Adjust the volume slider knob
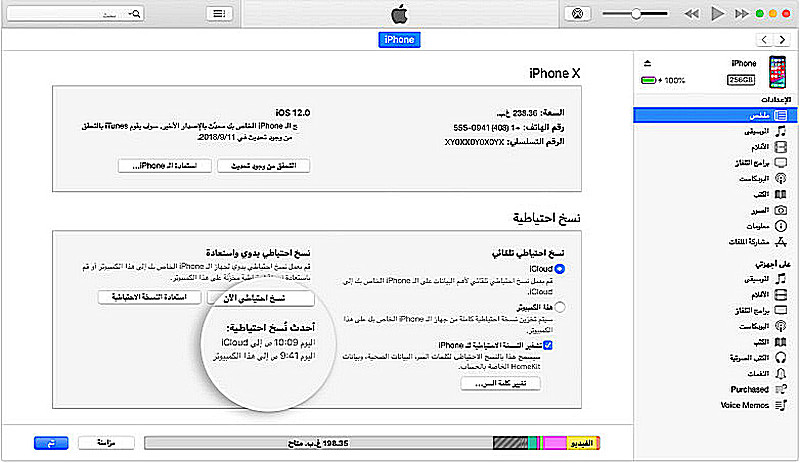Image resolution: width=800 pixels, height=463 pixels. click(636, 14)
